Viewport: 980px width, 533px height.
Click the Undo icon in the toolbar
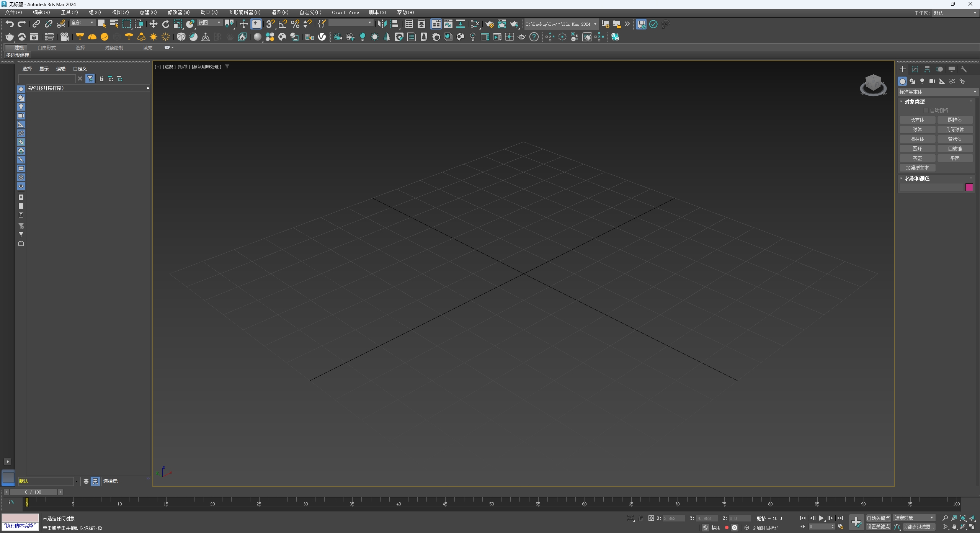click(10, 24)
